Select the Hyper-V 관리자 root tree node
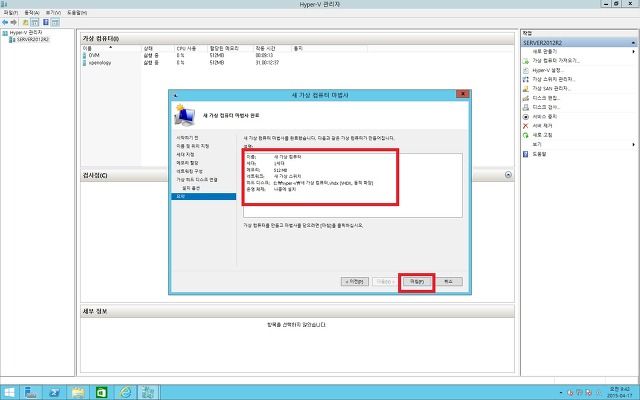Viewport: 640px width, 400px height. click(x=26, y=32)
